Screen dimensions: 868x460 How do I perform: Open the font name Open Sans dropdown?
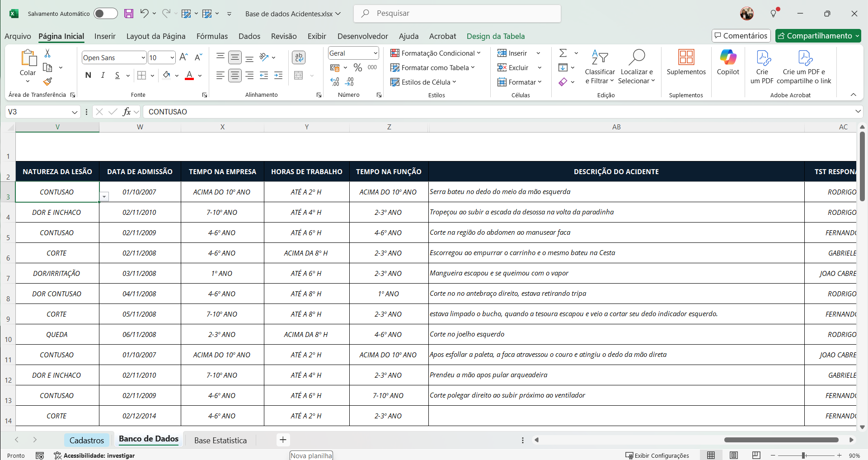pyautogui.click(x=143, y=58)
